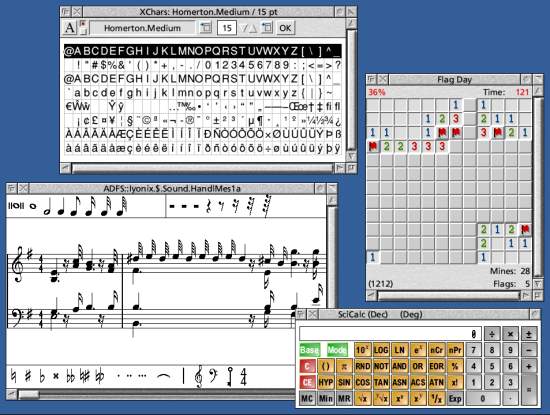This screenshot has width=550, height=415.
Task: Click the question mark in the XChars grid
Action: tap(338, 65)
